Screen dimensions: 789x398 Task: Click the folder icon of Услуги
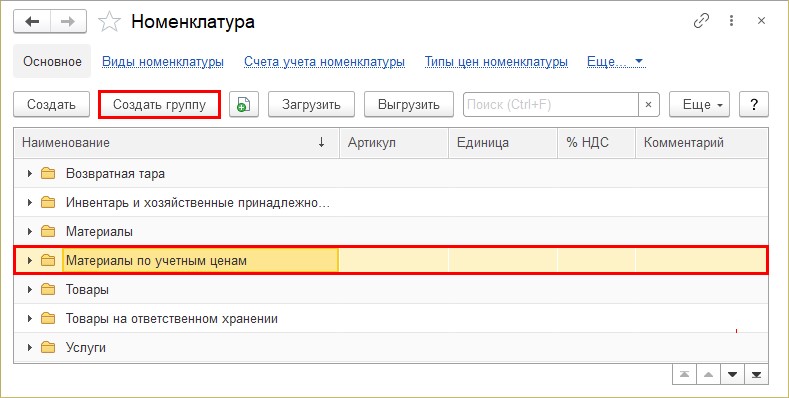tap(48, 347)
